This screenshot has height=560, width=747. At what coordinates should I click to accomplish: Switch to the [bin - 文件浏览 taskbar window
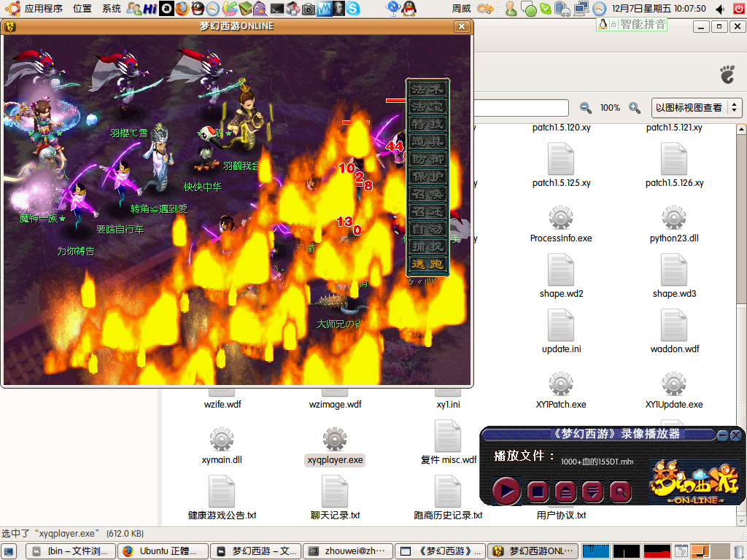click(71, 551)
